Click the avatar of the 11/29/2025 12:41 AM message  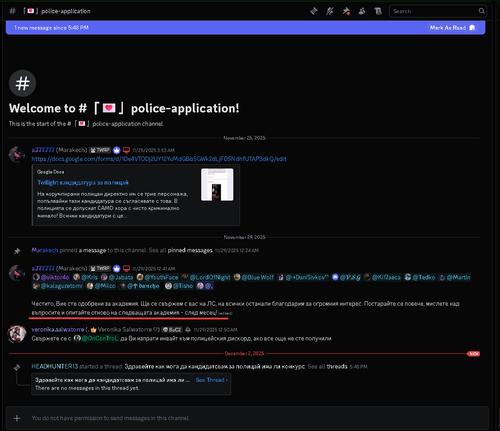pos(17,273)
